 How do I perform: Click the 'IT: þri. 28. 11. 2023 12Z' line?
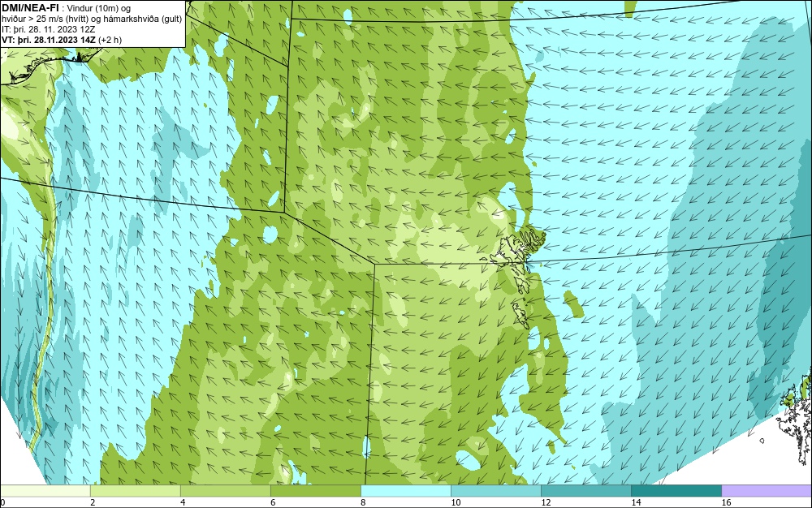pos(49,29)
